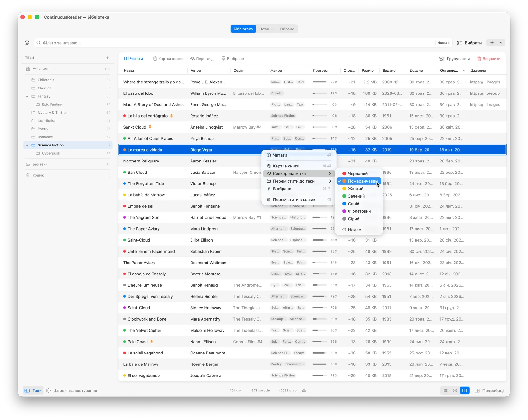Click the Кошик trash item in sidebar
This screenshot has width=528, height=420.
68,175
